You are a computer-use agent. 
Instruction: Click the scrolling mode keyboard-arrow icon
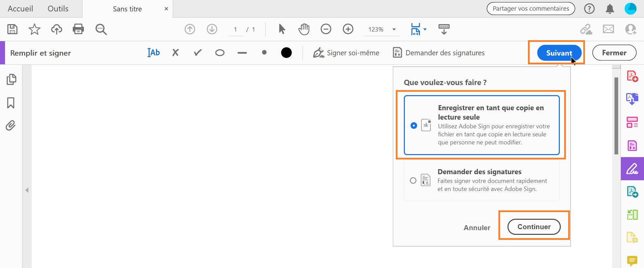click(x=444, y=29)
